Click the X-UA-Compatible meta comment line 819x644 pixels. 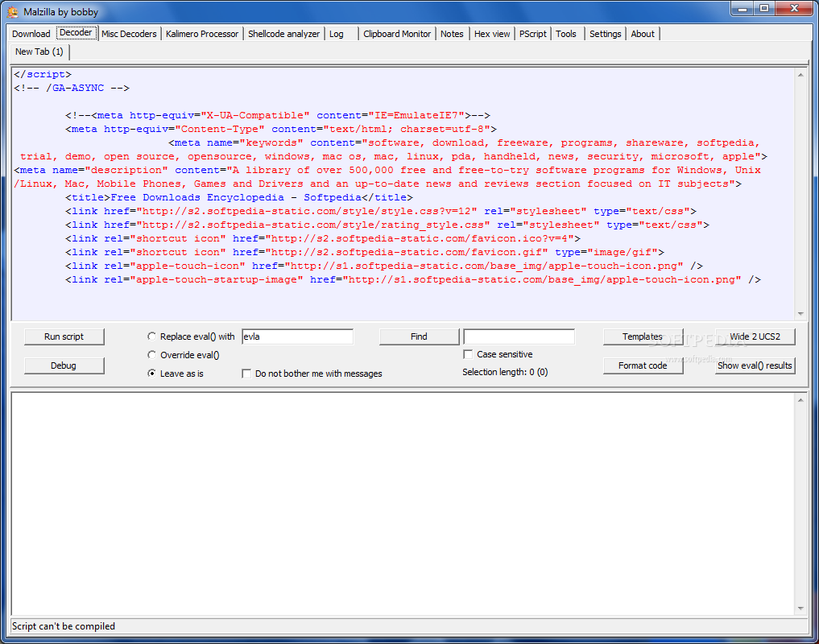[x=277, y=115]
